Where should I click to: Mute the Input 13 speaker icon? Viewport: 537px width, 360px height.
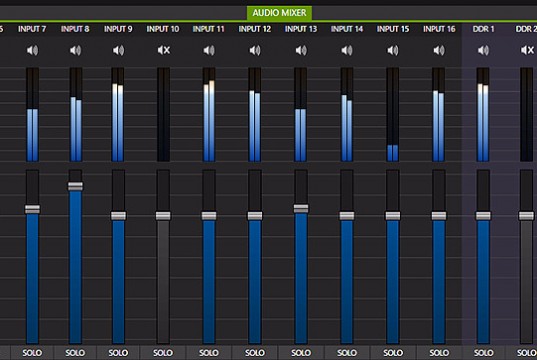coord(301,51)
